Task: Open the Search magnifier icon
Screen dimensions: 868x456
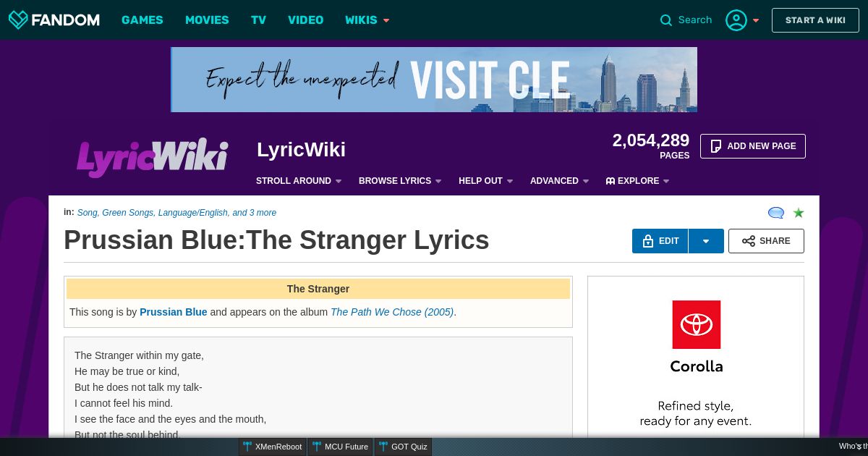Action: pyautogui.click(x=666, y=20)
